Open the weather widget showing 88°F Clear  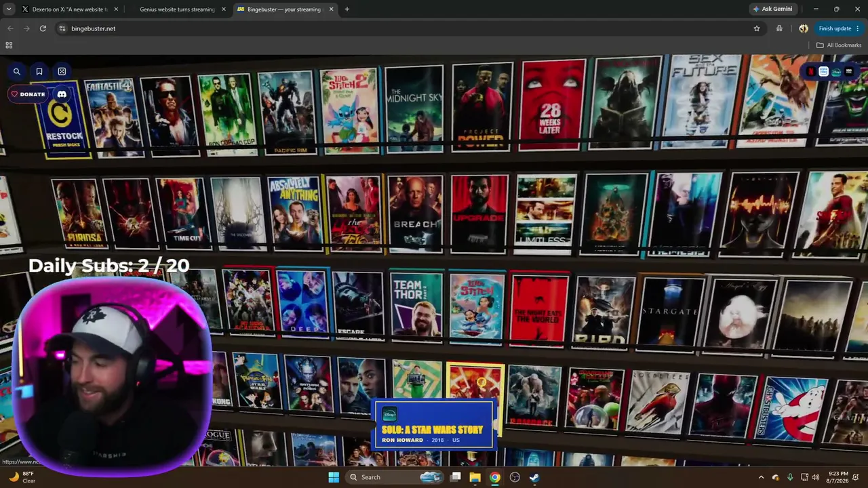(22, 477)
